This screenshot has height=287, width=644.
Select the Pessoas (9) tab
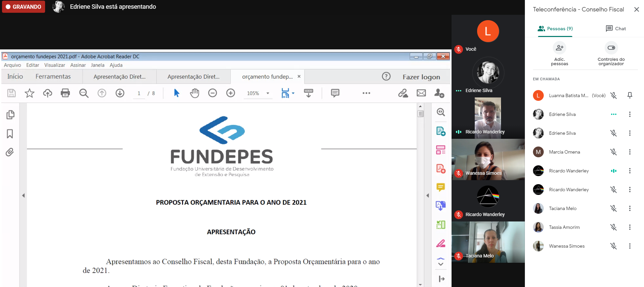(556, 29)
